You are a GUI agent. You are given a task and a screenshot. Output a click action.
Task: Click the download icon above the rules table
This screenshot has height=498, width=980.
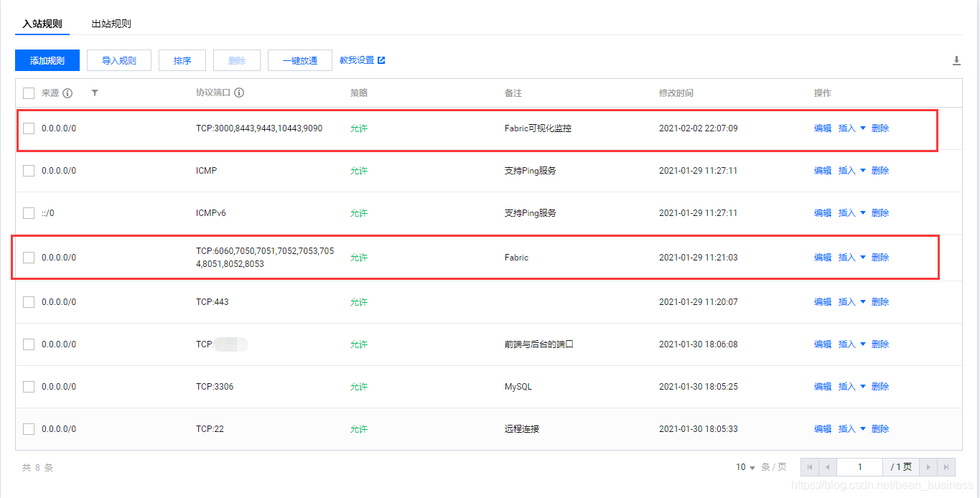[956, 61]
